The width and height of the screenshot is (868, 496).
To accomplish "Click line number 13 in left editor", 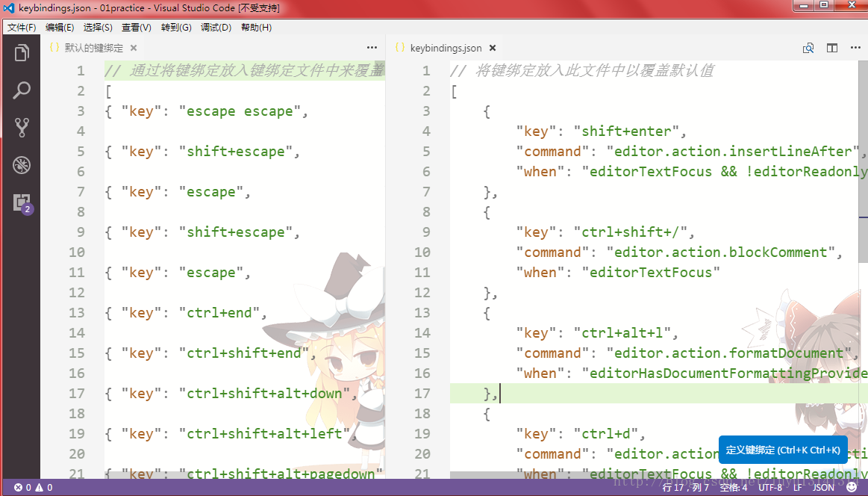I will pyautogui.click(x=77, y=313).
